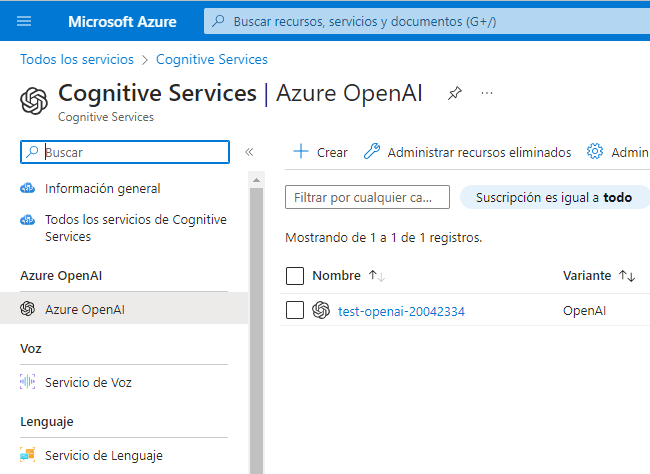Viewport: 650px width, 474px height.
Task: Open the test-openai-20042334 resource link
Action: (x=401, y=311)
